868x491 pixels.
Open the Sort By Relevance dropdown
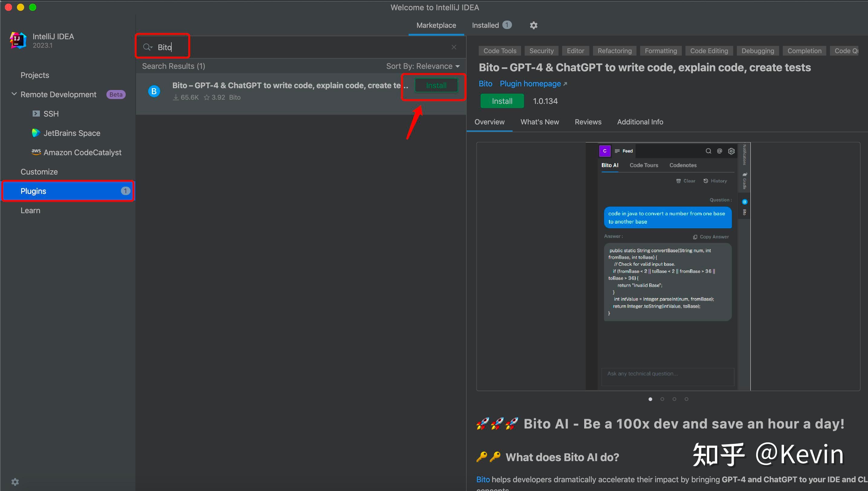[x=423, y=66]
